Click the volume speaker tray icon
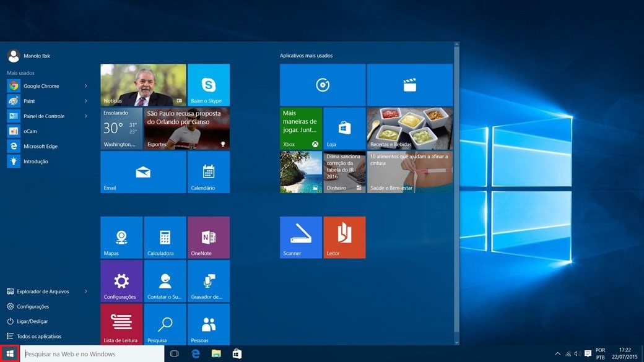The image size is (644, 362). tap(578, 354)
